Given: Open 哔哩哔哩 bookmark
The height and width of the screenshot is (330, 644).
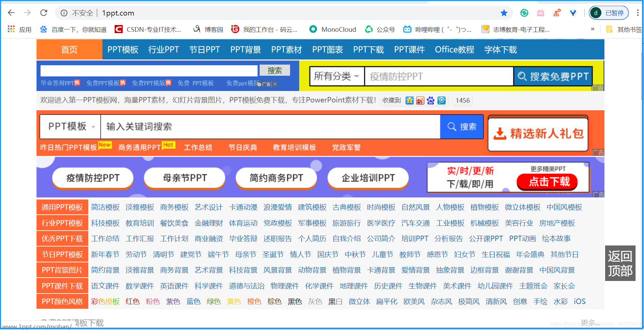Looking at the screenshot, I should pos(437,29).
